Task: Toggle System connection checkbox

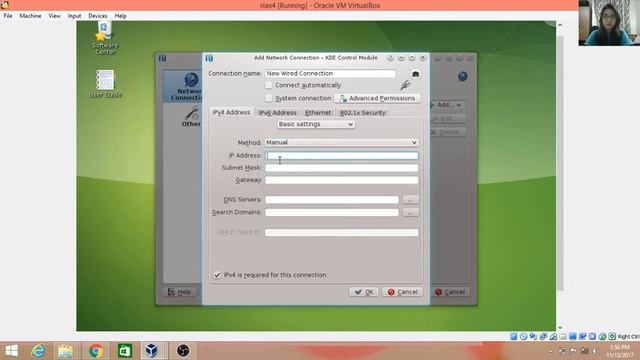Action: pos(269,98)
